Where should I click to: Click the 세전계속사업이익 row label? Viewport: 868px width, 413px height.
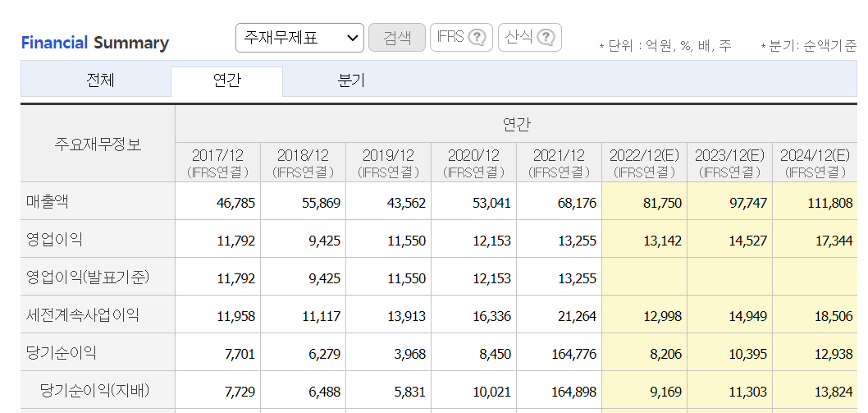click(x=83, y=314)
